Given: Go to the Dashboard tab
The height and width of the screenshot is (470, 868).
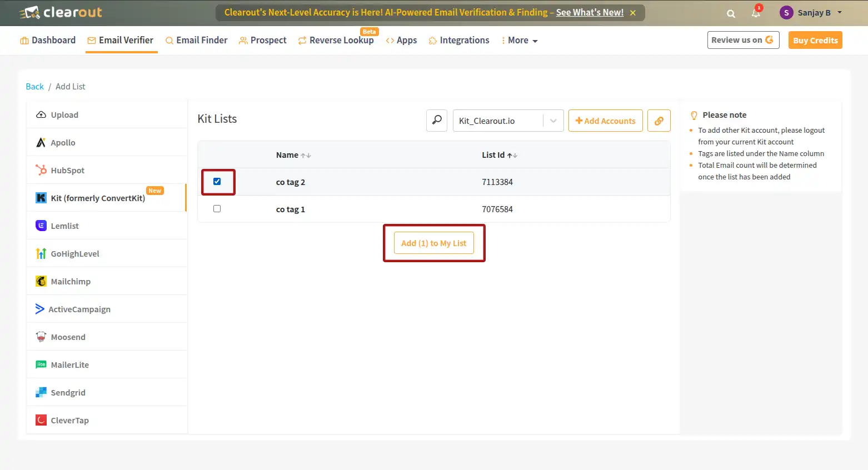Looking at the screenshot, I should click(x=48, y=41).
